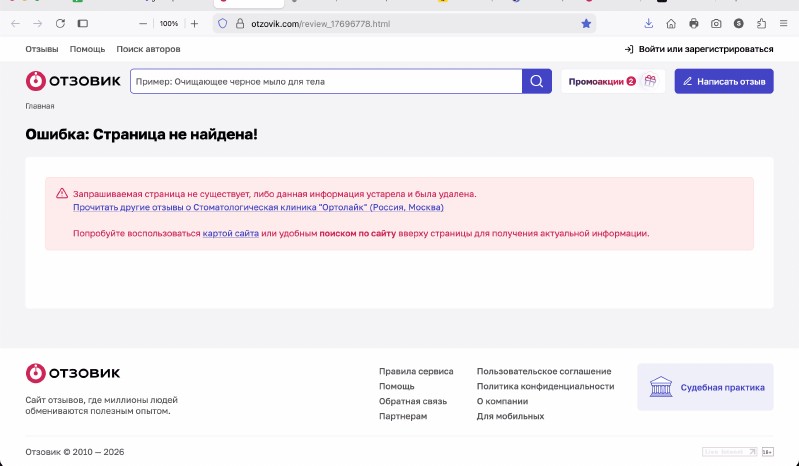
Task: Click the browser reload button
Action: click(x=60, y=23)
